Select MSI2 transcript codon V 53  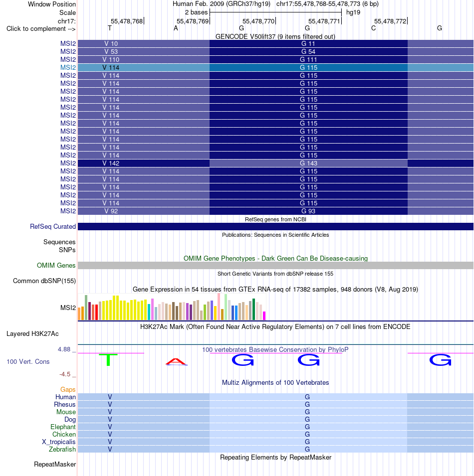pyautogui.click(x=111, y=52)
